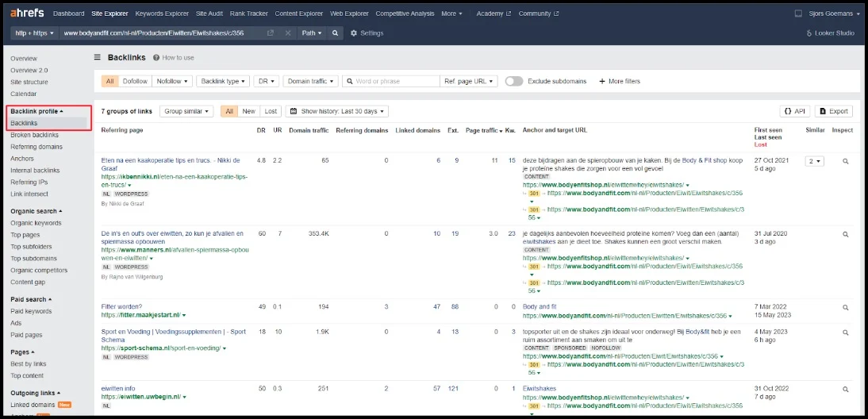Image resolution: width=868 pixels, height=419 pixels.
Task: Open Settings gear next to search
Action: tap(367, 33)
